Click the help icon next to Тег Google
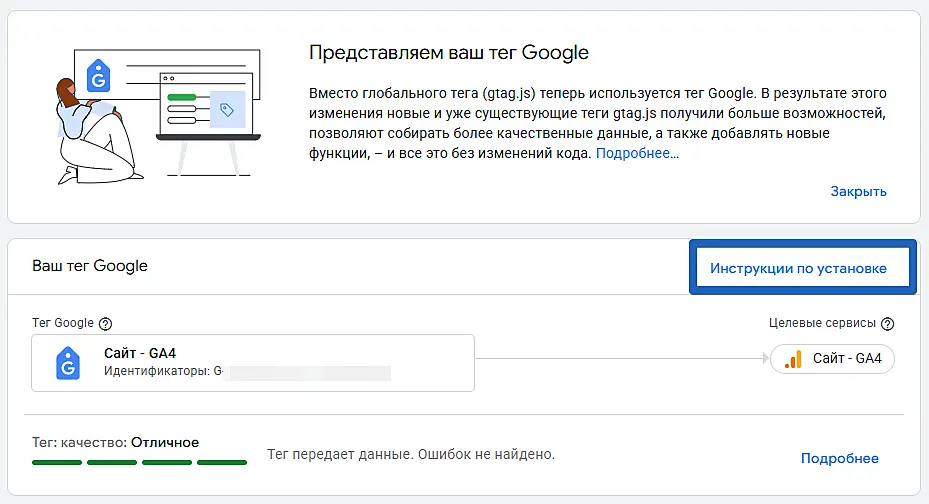The image size is (929, 504). tap(105, 323)
